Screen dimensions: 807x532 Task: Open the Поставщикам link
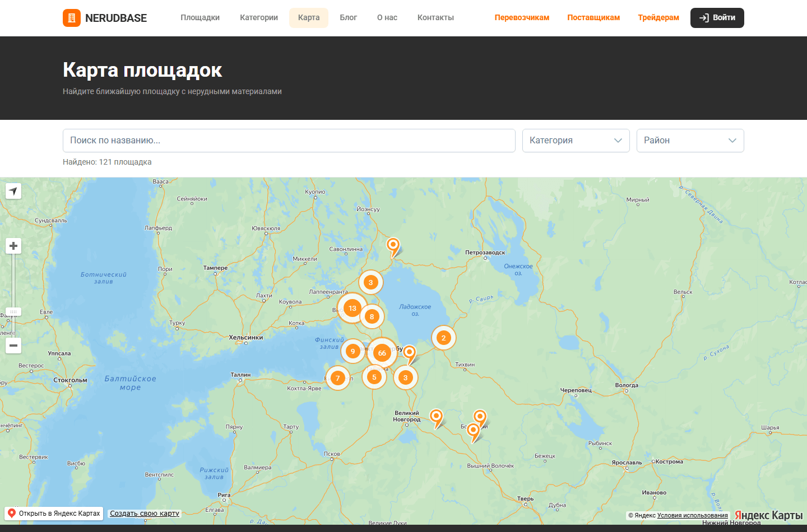(593, 18)
